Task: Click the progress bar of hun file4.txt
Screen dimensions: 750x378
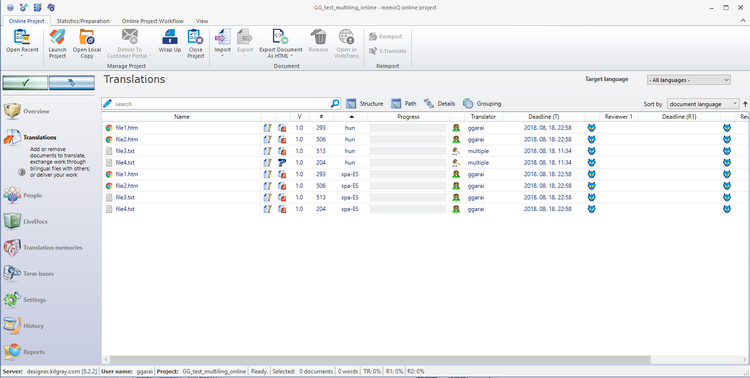Action: click(408, 163)
